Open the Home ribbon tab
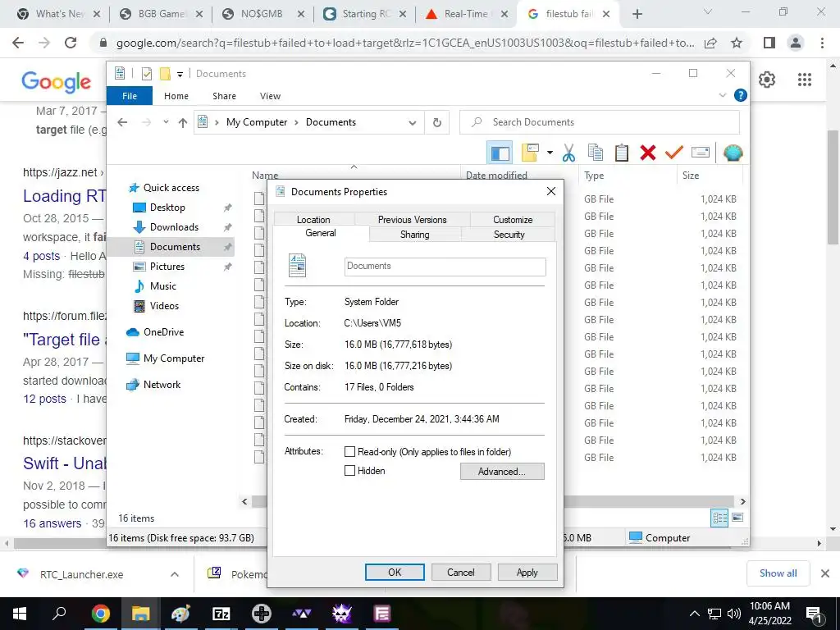Viewport: 840px width, 630px height. pos(176,96)
